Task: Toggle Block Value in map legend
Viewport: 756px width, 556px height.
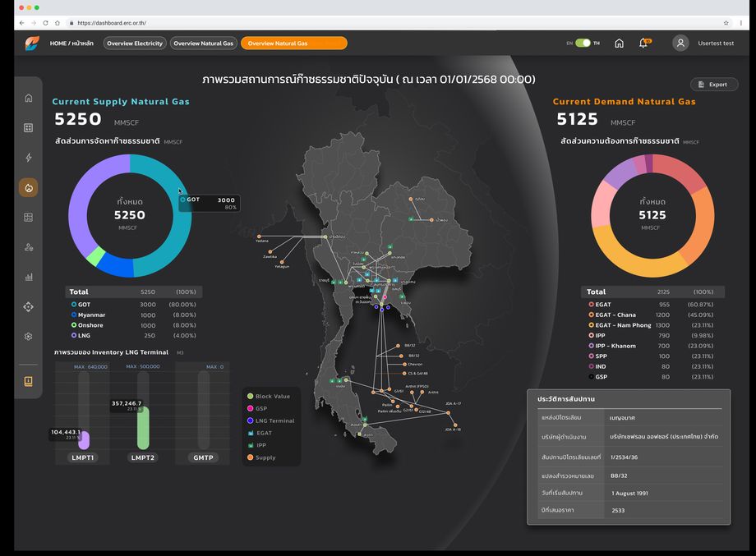Action: (269, 396)
